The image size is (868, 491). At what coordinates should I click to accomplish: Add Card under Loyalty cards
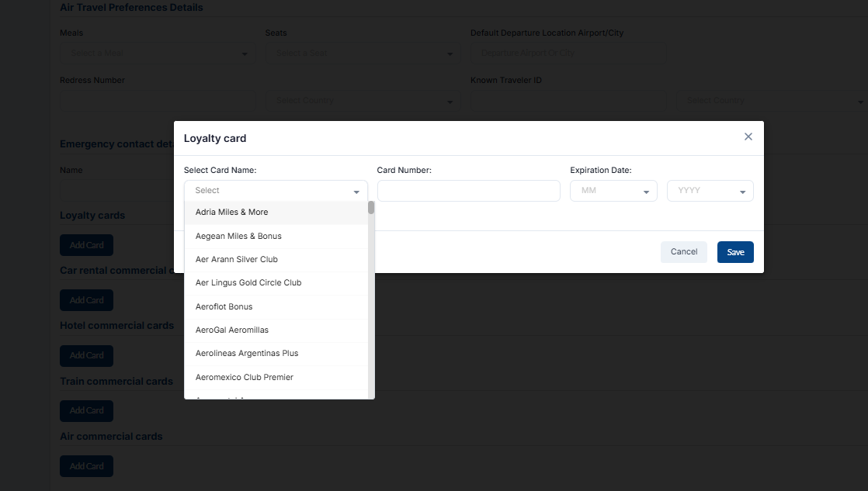(86, 245)
